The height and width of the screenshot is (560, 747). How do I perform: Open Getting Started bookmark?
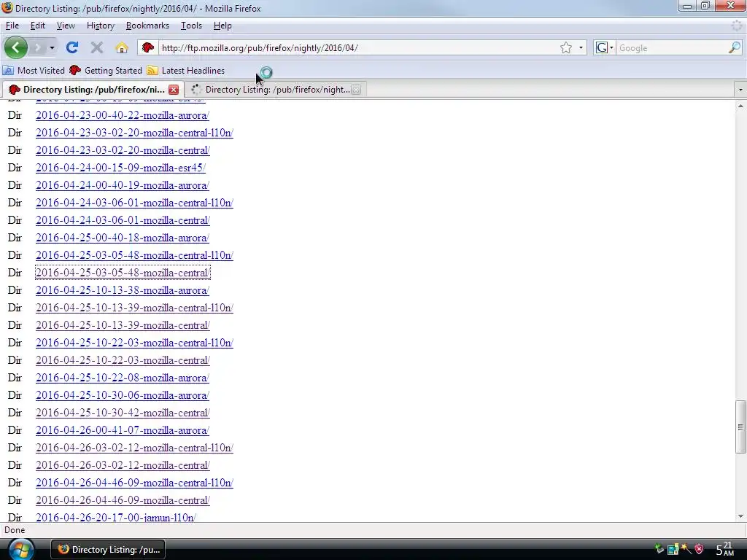tap(106, 71)
